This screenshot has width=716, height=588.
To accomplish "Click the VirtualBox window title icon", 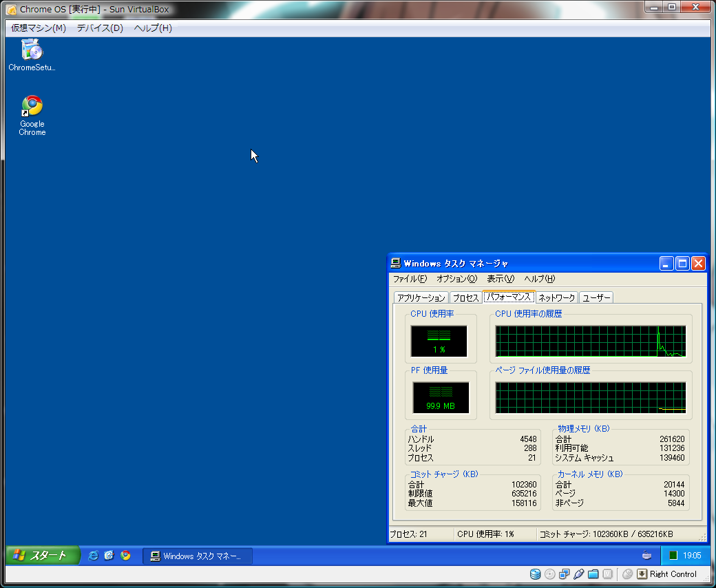I will coord(12,9).
